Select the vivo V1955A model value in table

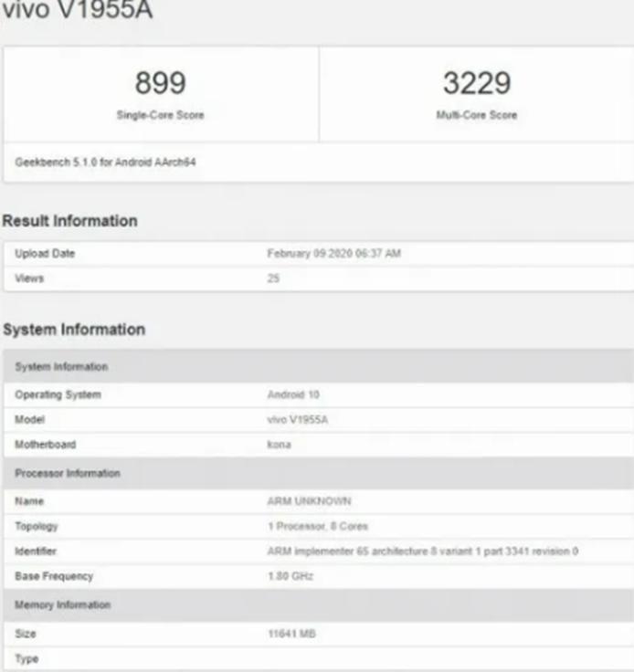tap(298, 420)
